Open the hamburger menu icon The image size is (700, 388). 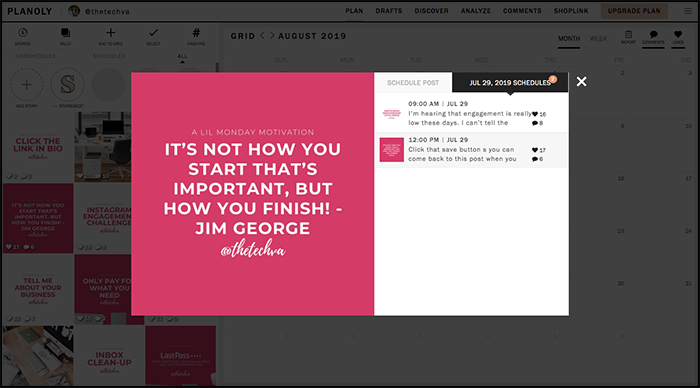[688, 11]
